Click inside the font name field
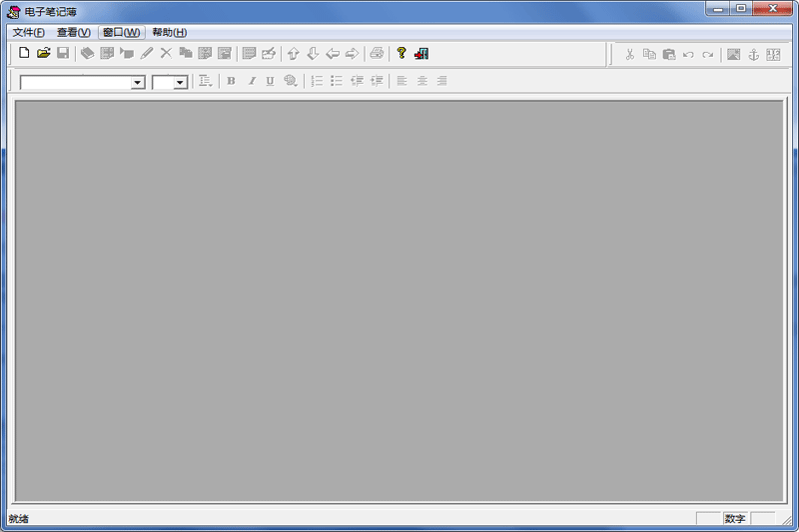The height and width of the screenshot is (532, 799). click(x=76, y=83)
